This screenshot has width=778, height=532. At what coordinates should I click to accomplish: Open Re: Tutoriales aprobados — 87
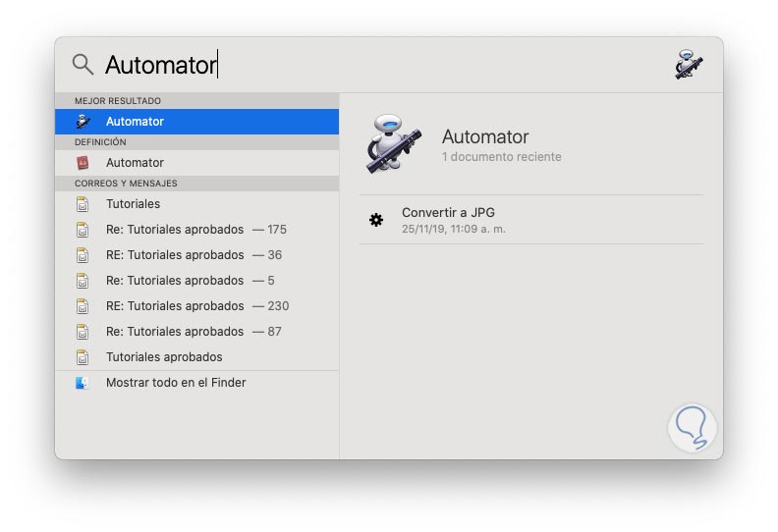(x=197, y=332)
